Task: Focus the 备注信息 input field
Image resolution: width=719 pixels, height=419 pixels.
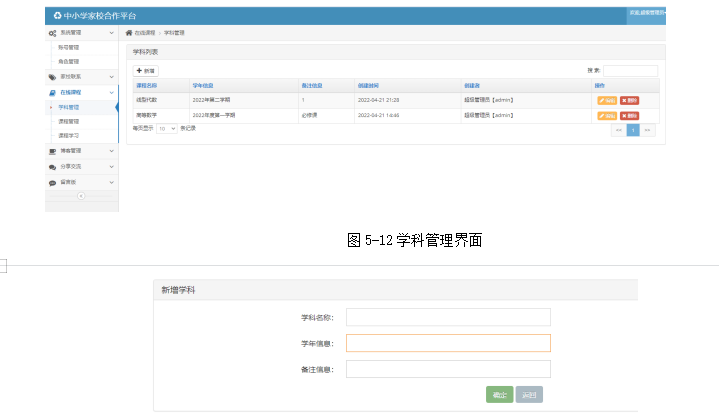Action: click(x=448, y=369)
